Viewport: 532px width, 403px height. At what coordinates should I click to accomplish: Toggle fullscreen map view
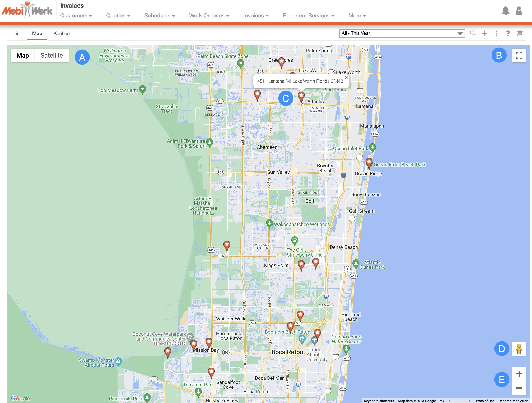519,56
